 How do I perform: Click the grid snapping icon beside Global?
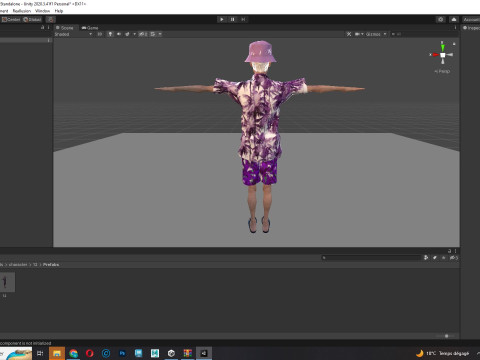click(50, 19)
